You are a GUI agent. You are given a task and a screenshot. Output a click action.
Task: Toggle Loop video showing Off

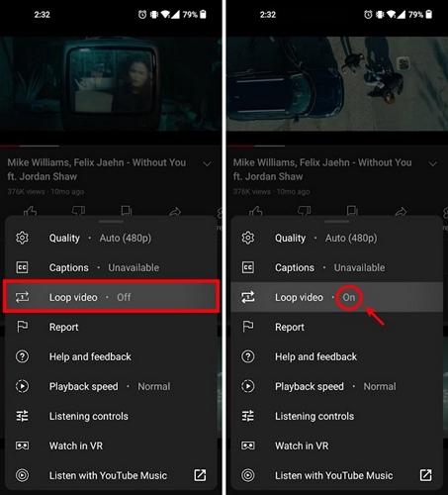[111, 297]
